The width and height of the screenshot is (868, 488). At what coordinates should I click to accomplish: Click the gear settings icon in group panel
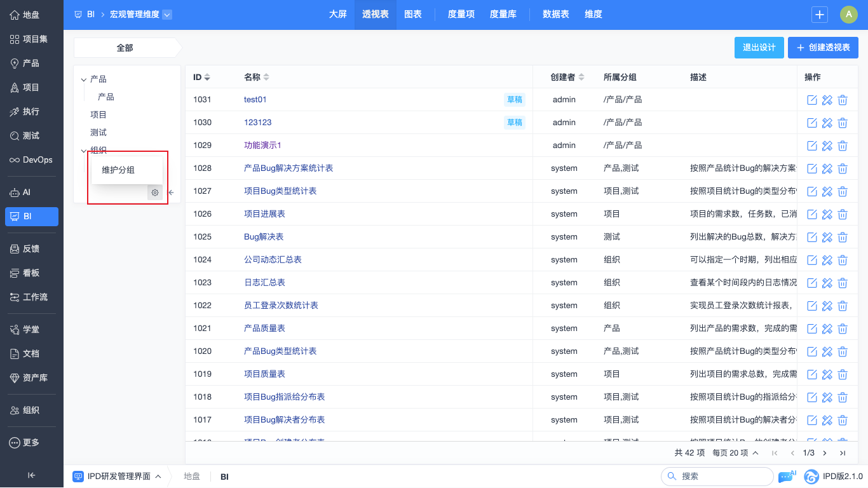[x=154, y=193]
